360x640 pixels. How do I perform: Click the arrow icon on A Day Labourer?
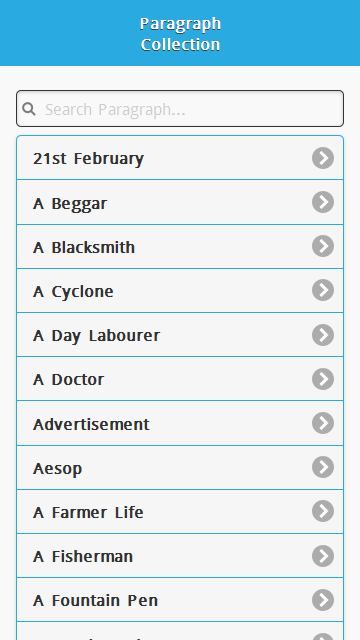pyautogui.click(x=323, y=335)
